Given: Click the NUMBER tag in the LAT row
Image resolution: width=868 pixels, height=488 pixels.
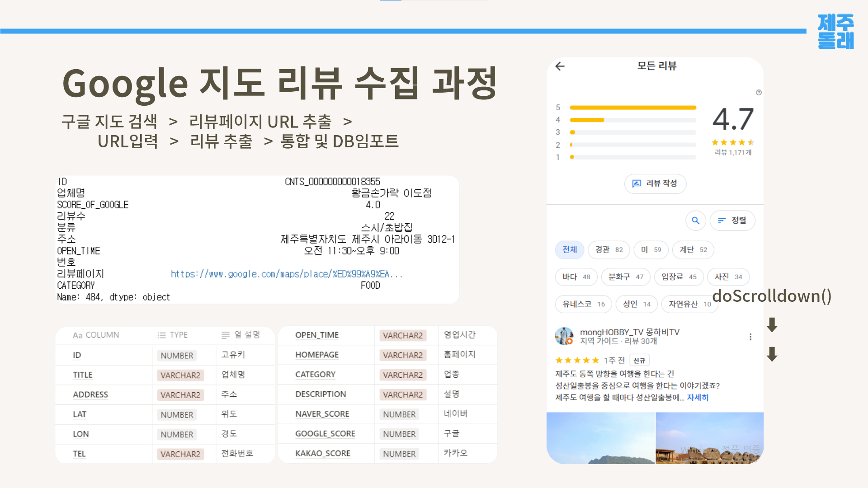Looking at the screenshot, I should click(177, 415).
